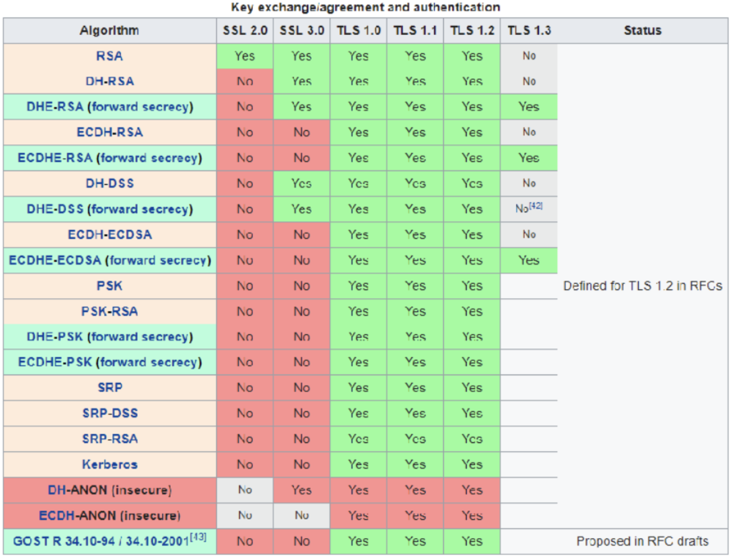Click the TLS 1.3 'Yes' cell for ECDHE-ECDSA
Viewport: 732px width, 560px height.
(529, 260)
